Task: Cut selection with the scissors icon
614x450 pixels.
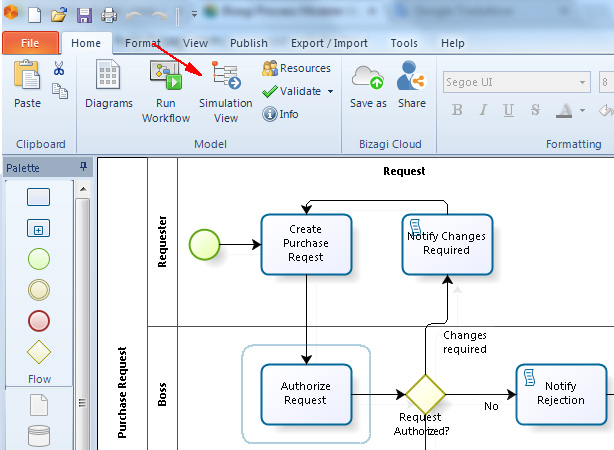Action: pyautogui.click(x=59, y=69)
